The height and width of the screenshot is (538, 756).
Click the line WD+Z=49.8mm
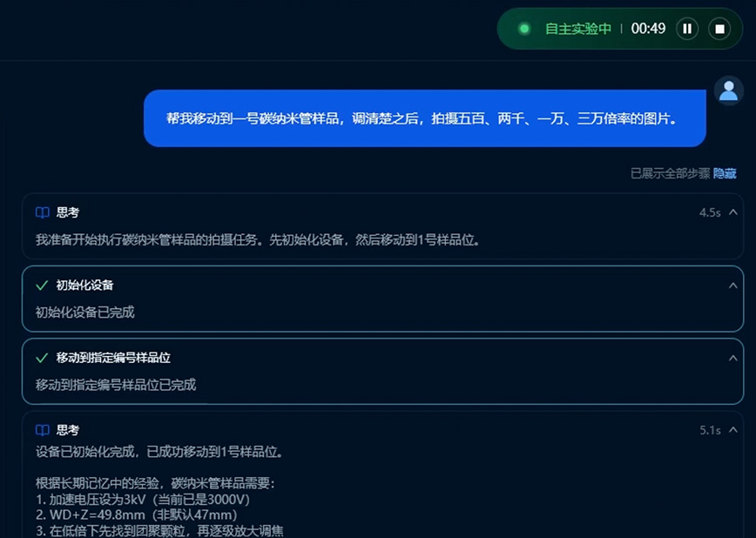137,514
